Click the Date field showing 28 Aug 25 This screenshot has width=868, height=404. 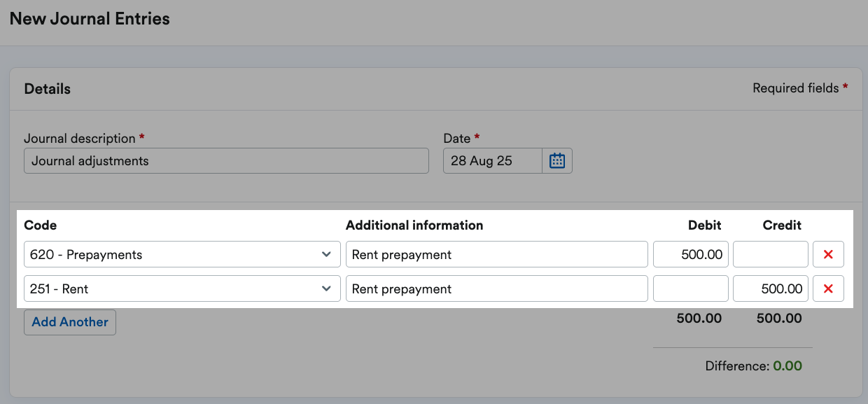click(x=493, y=161)
